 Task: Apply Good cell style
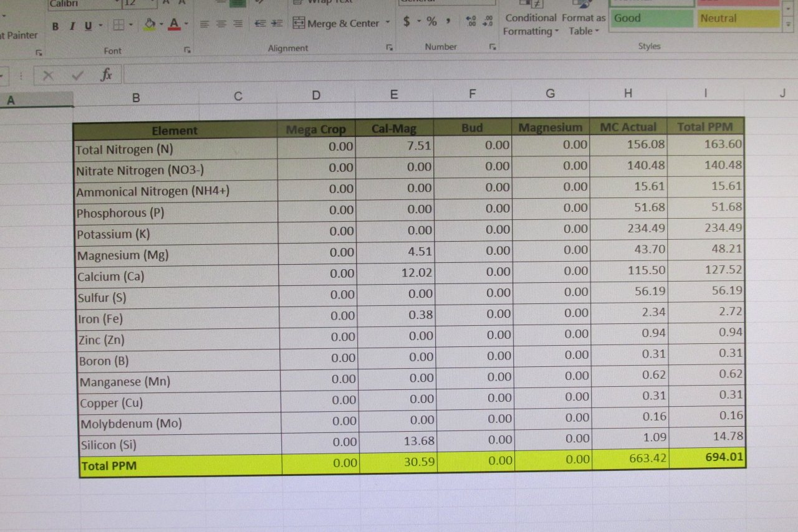point(651,19)
